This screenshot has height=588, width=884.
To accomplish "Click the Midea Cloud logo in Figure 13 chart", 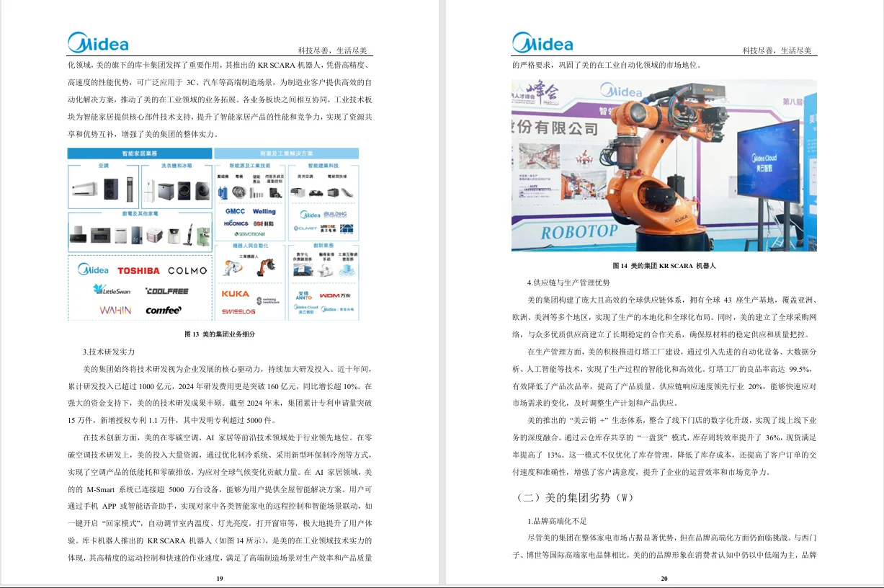I will pyautogui.click(x=305, y=310).
